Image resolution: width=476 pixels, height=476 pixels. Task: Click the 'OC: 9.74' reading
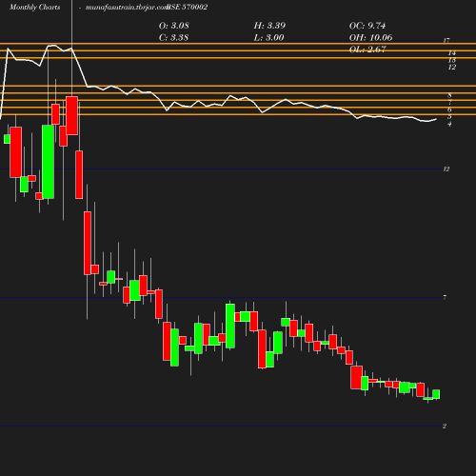tap(367, 26)
